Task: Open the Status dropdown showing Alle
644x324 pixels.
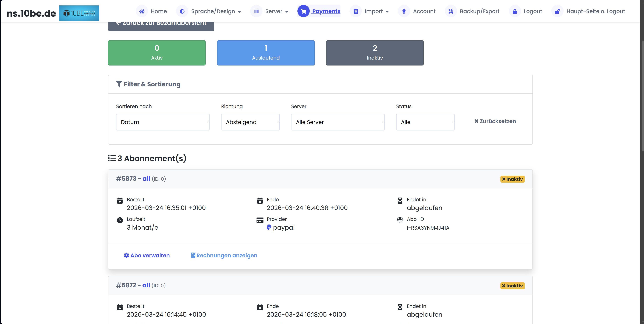Action: point(425,122)
